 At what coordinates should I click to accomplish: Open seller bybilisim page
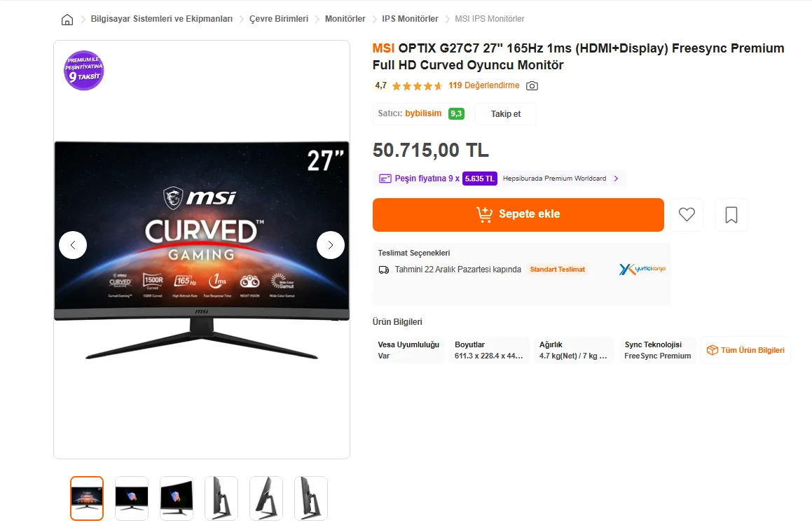(423, 113)
